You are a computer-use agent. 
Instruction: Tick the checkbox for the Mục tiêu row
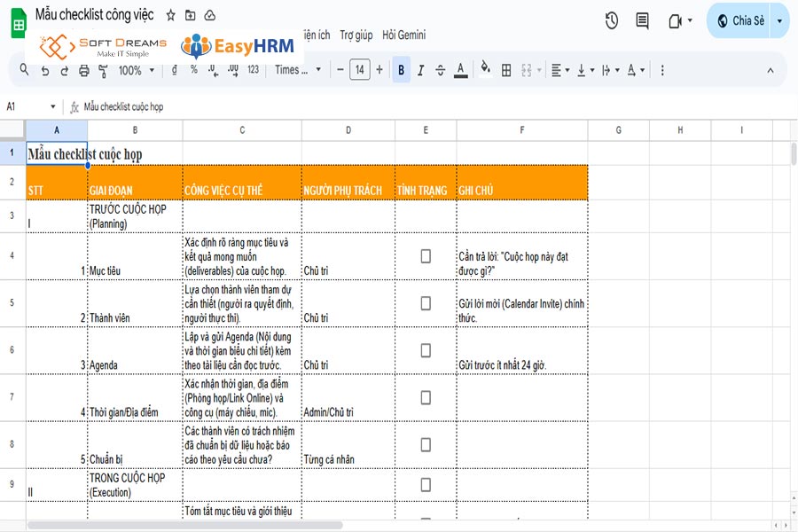pos(425,255)
